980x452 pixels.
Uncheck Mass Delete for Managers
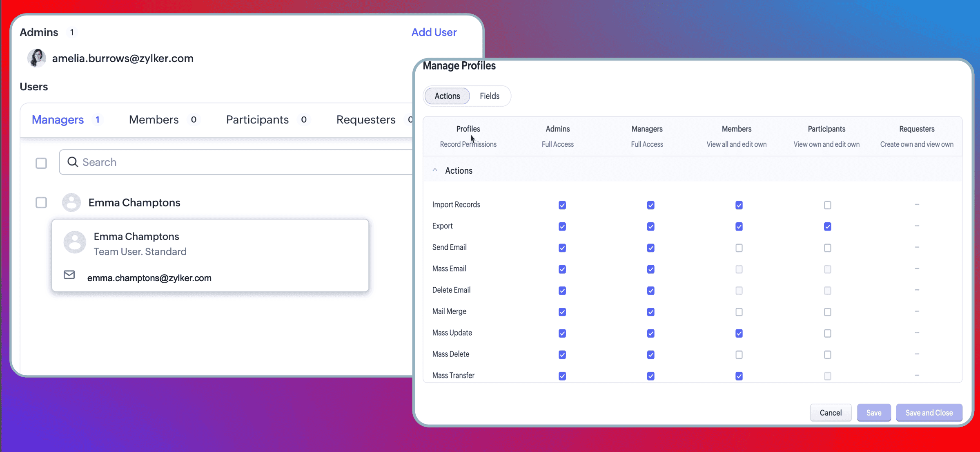pyautogui.click(x=650, y=355)
